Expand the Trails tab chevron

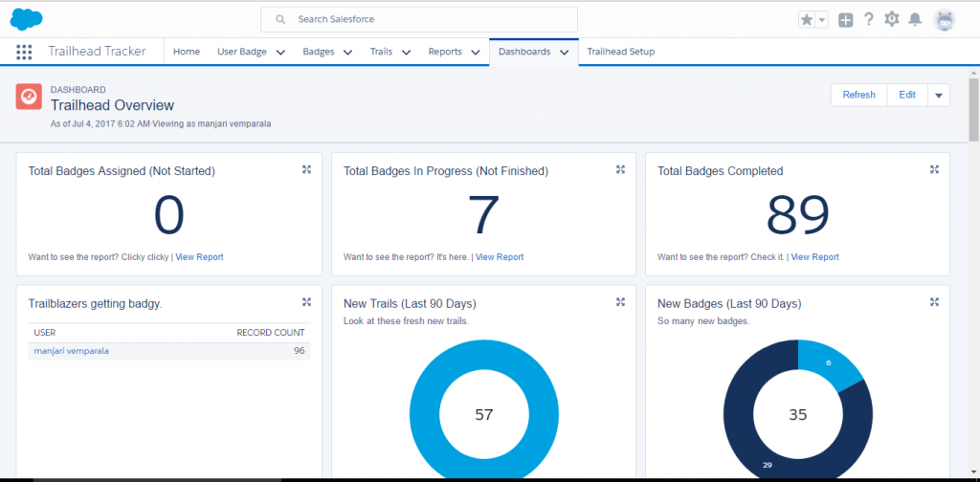click(x=406, y=53)
